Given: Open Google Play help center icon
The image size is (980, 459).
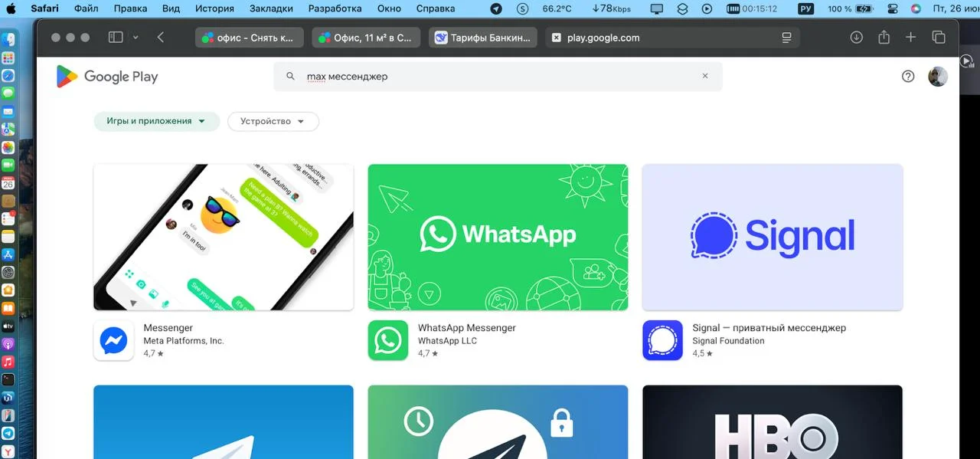Looking at the screenshot, I should click(908, 77).
